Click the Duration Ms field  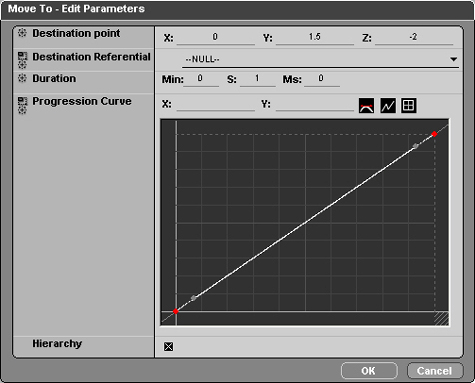tap(322, 79)
